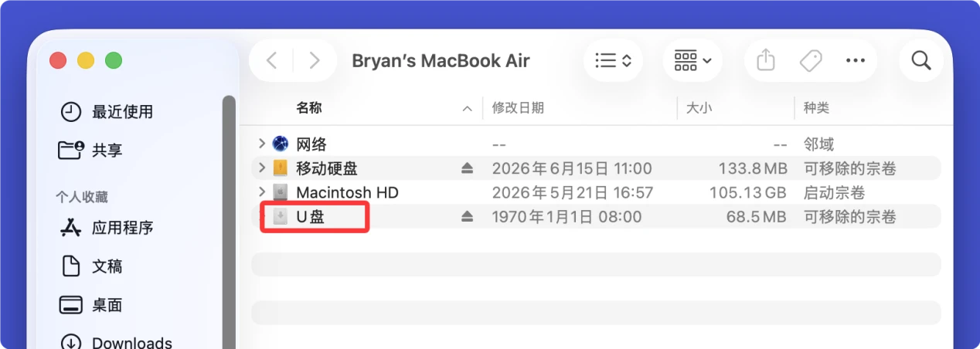Expand the 移动硬盘 row
The height and width of the screenshot is (349, 980).
pos(262,168)
